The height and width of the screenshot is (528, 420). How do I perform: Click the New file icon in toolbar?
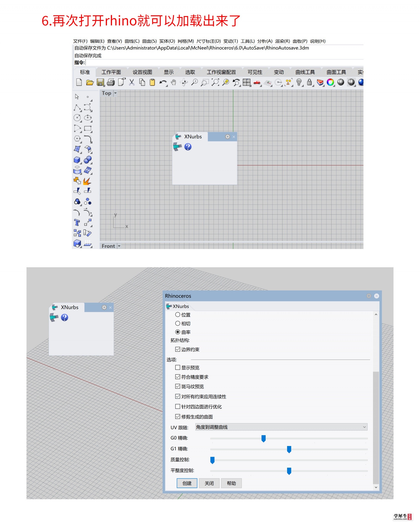pos(79,82)
